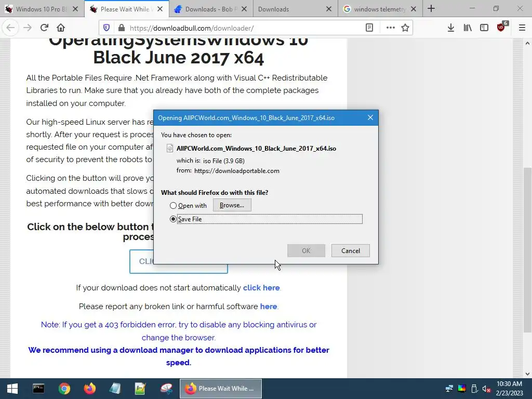The height and width of the screenshot is (399, 532).
Task: Open the report broken link 'here'
Action: pos(269,307)
